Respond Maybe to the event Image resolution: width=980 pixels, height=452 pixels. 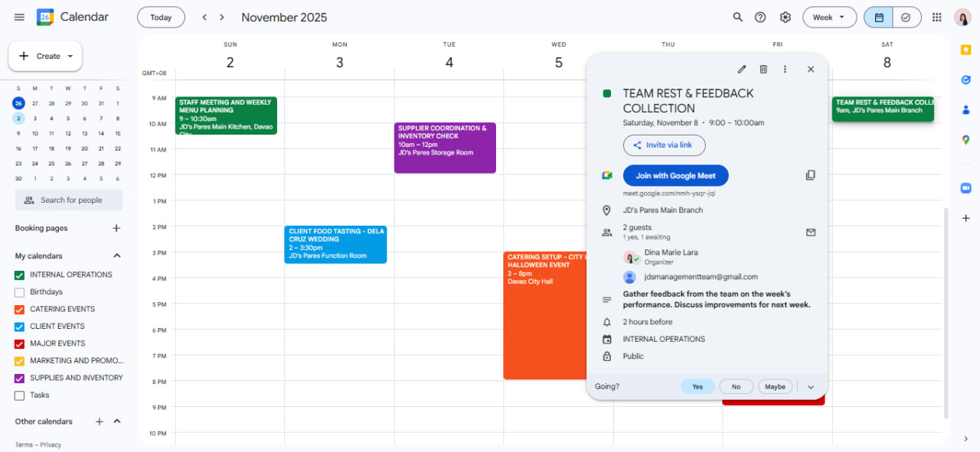776,387
